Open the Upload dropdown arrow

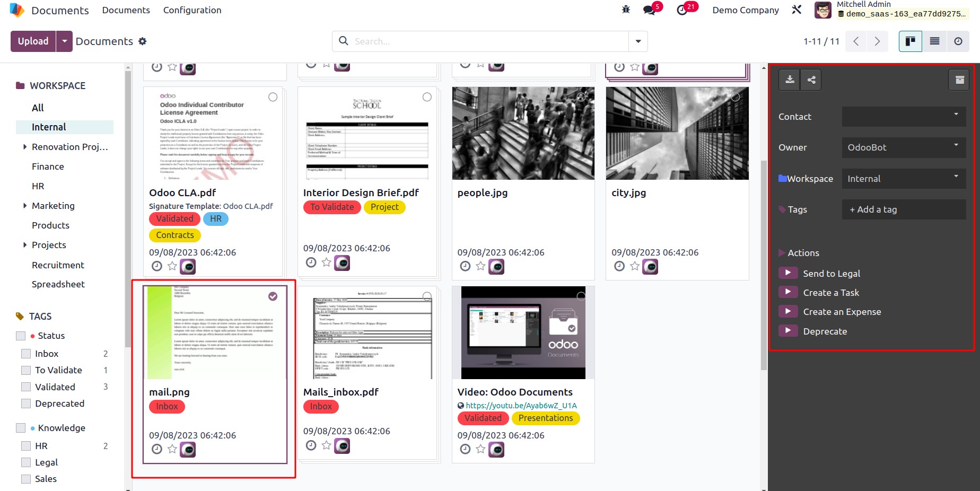click(64, 41)
